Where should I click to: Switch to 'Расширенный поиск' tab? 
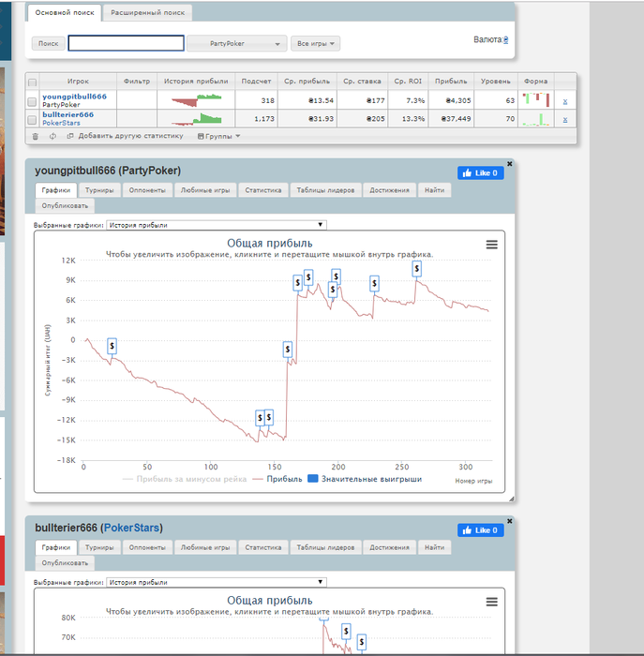tap(148, 13)
